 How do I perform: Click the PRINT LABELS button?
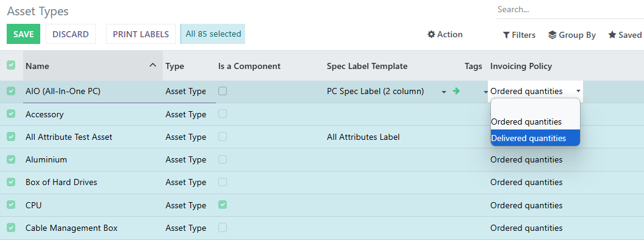pos(141,34)
